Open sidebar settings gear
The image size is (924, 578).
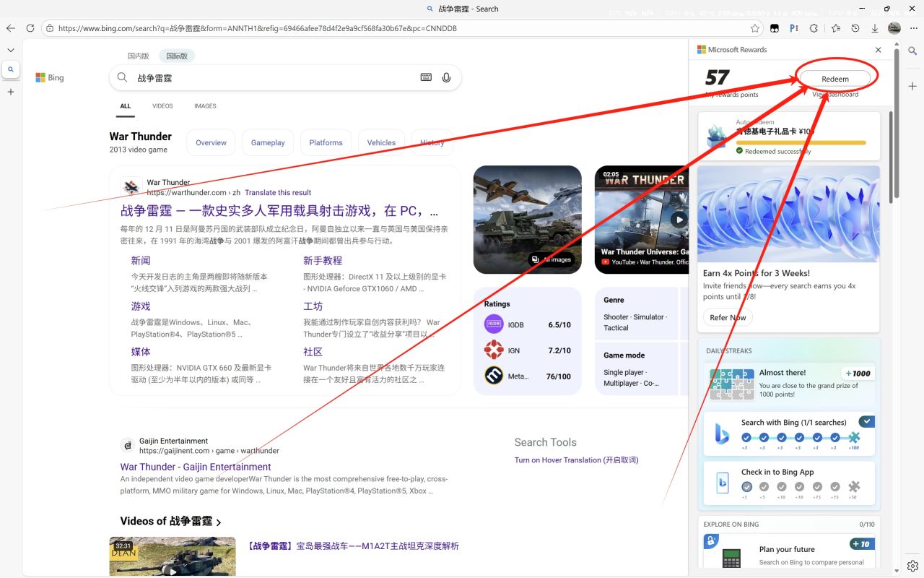(913, 565)
